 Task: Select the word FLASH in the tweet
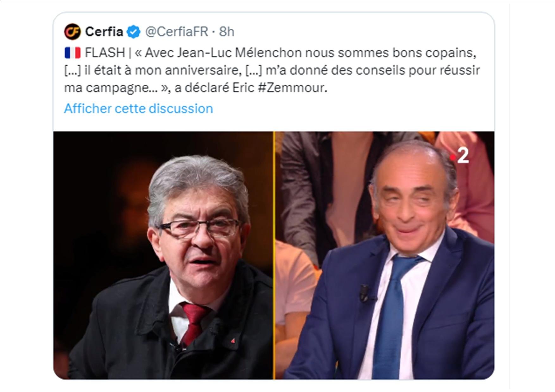tap(105, 53)
